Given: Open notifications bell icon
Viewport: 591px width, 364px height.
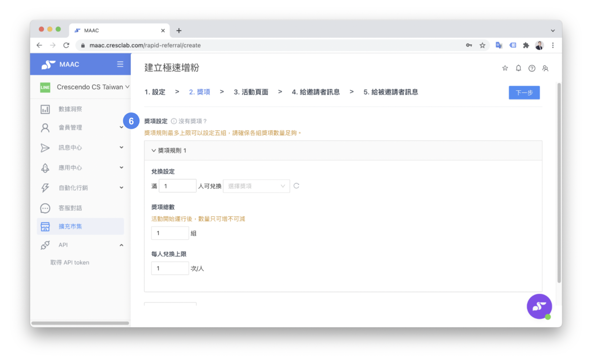Looking at the screenshot, I should coord(519,68).
